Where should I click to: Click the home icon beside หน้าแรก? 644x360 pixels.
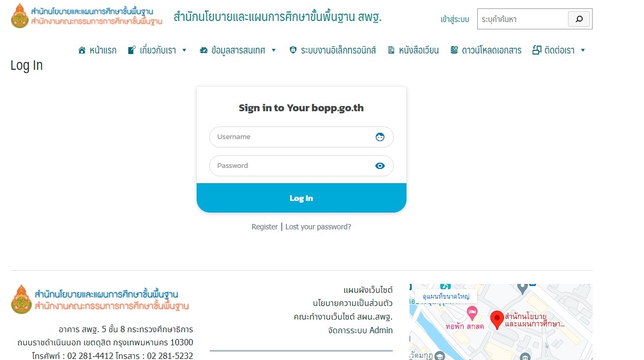pyautogui.click(x=82, y=50)
